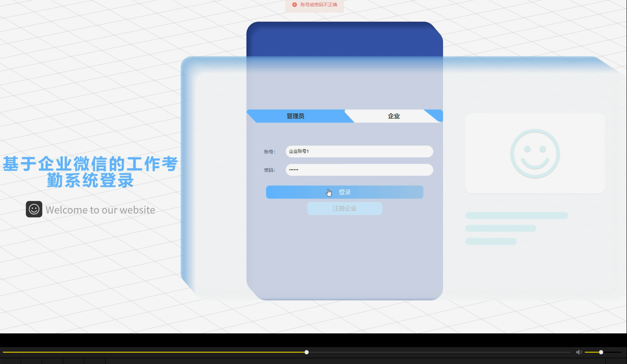
Task: Select the 账号 account input field
Action: point(359,151)
